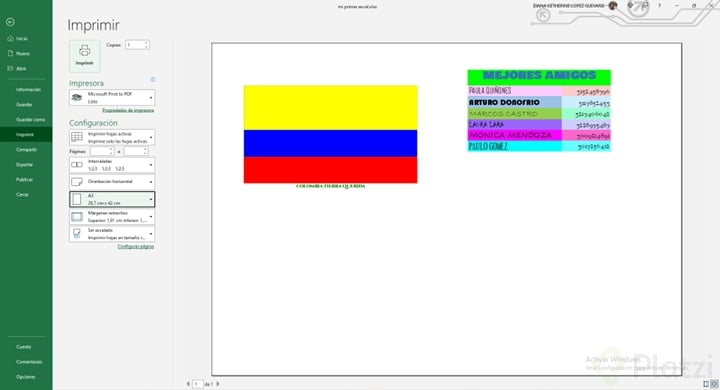
Task: Increase the Copias count with up arrow
Action: click(x=146, y=43)
